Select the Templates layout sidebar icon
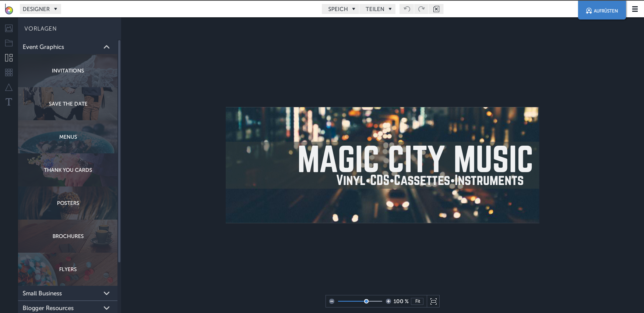644x313 pixels. click(9, 58)
